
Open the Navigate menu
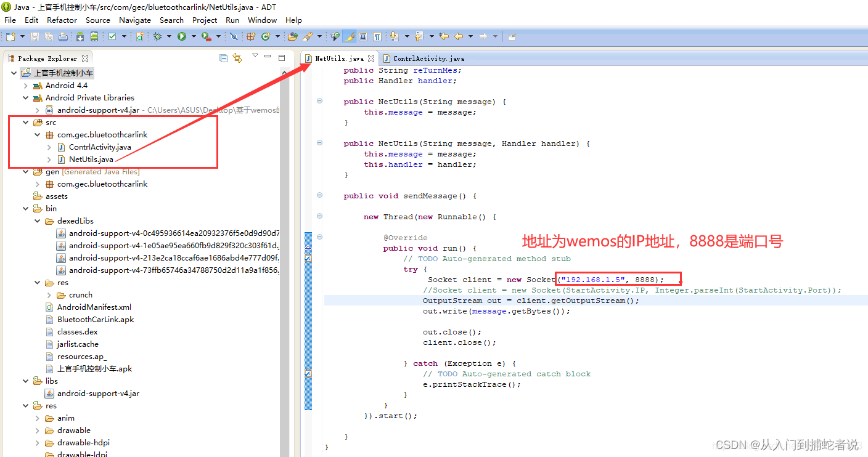click(x=135, y=20)
